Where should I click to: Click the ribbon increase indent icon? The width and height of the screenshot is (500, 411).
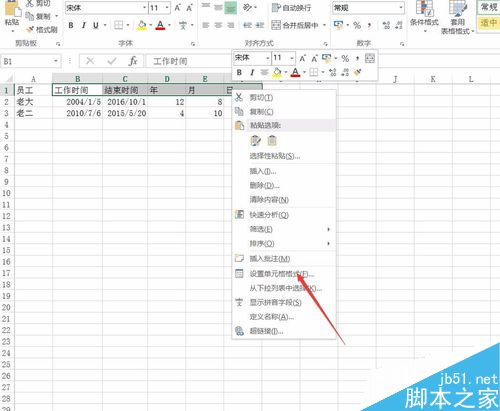pos(260,25)
